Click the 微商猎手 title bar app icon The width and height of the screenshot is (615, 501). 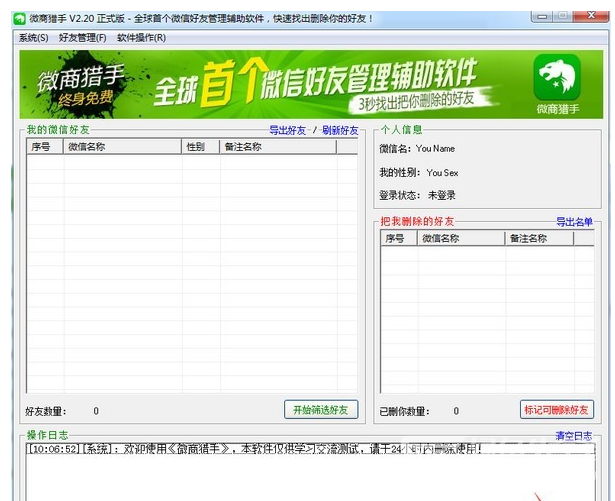[19, 18]
